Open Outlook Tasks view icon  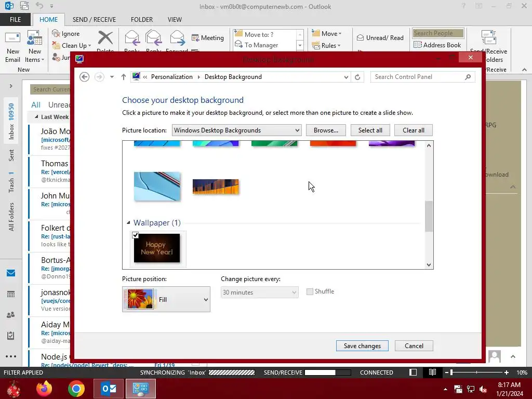coord(11,336)
